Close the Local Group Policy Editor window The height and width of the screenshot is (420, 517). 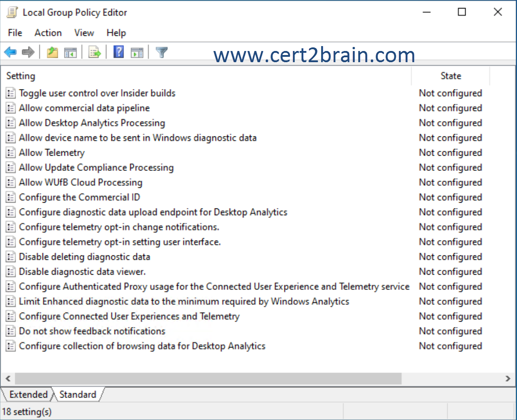(x=498, y=12)
